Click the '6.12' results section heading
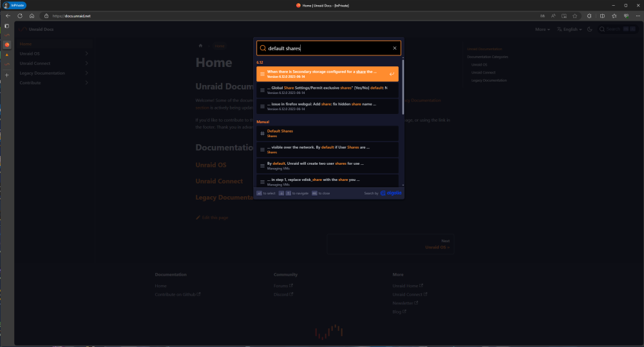The width and height of the screenshot is (644, 347). pyautogui.click(x=260, y=62)
